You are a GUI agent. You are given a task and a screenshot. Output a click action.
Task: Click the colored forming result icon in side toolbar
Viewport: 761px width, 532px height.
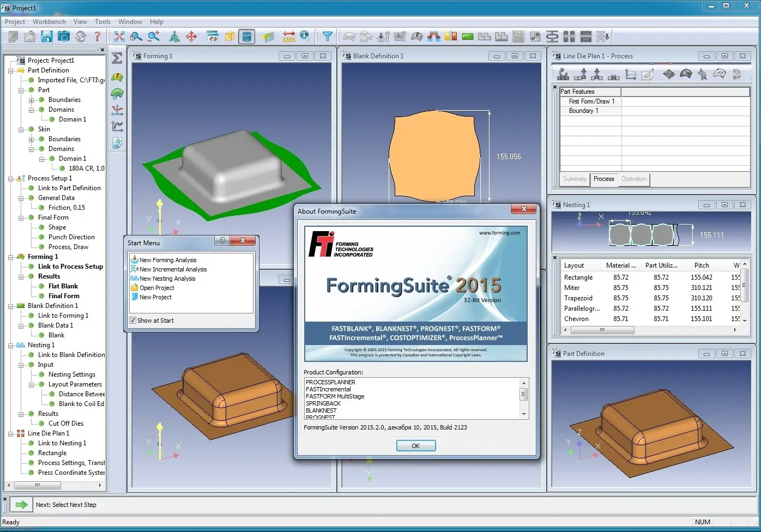pos(117,77)
